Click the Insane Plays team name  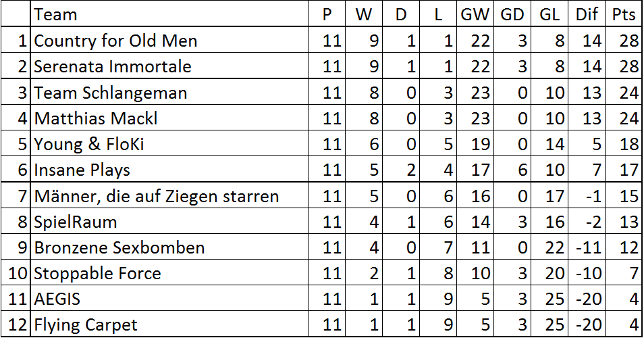(82, 170)
